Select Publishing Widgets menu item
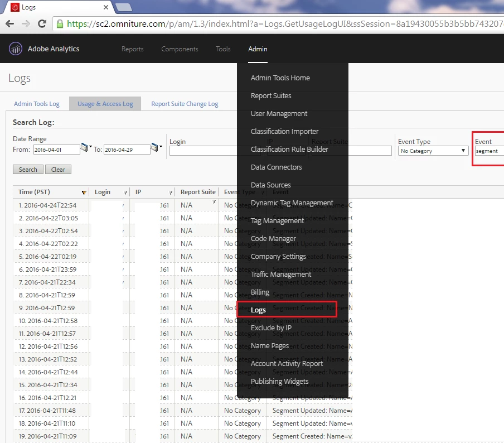This screenshot has width=504, height=443. [280, 382]
